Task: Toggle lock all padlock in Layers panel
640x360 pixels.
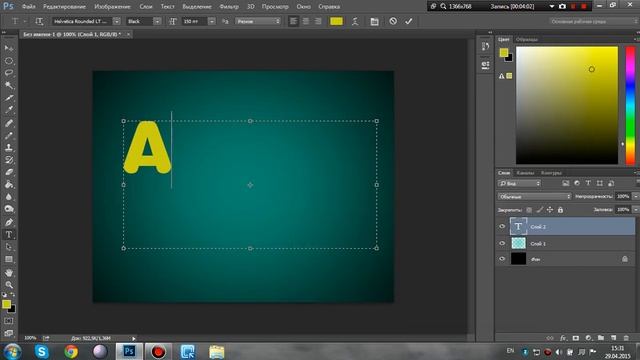Action: click(560, 210)
